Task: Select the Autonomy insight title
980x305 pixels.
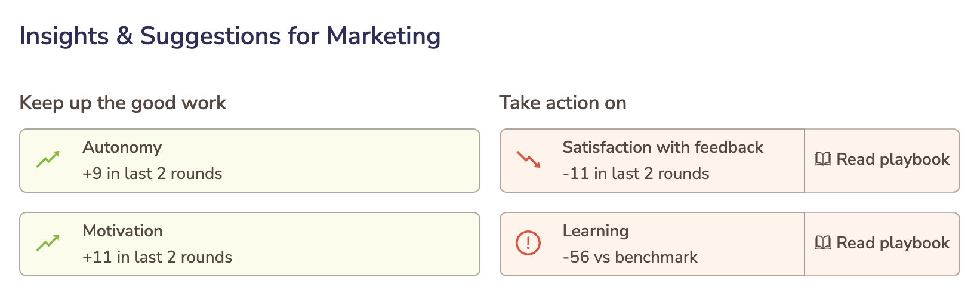Action: coord(122,147)
